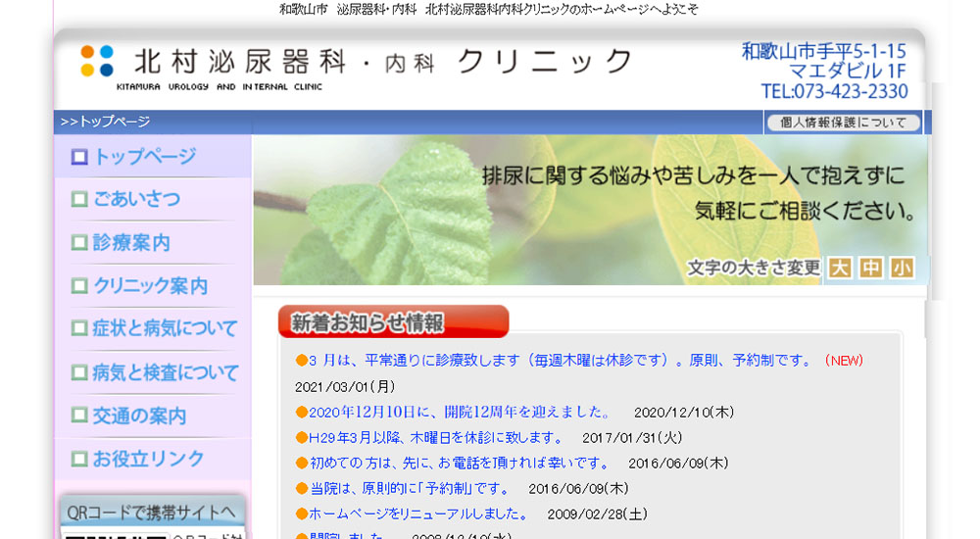Open the クリニック案内 sidebar menu item
Viewport: 980px width, 539px height.
[x=153, y=286]
